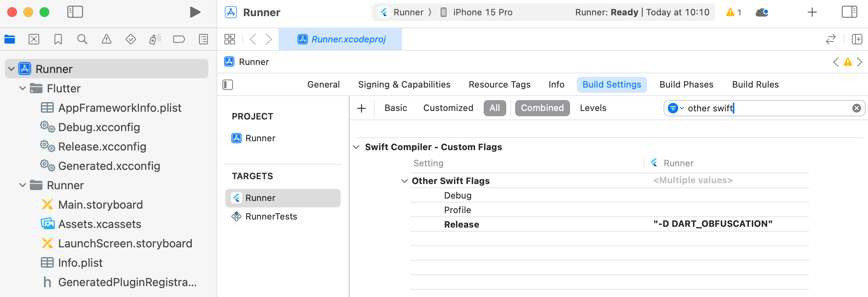Open the Bookmark navigator
Image resolution: width=868 pixels, height=297 pixels.
[x=58, y=39]
